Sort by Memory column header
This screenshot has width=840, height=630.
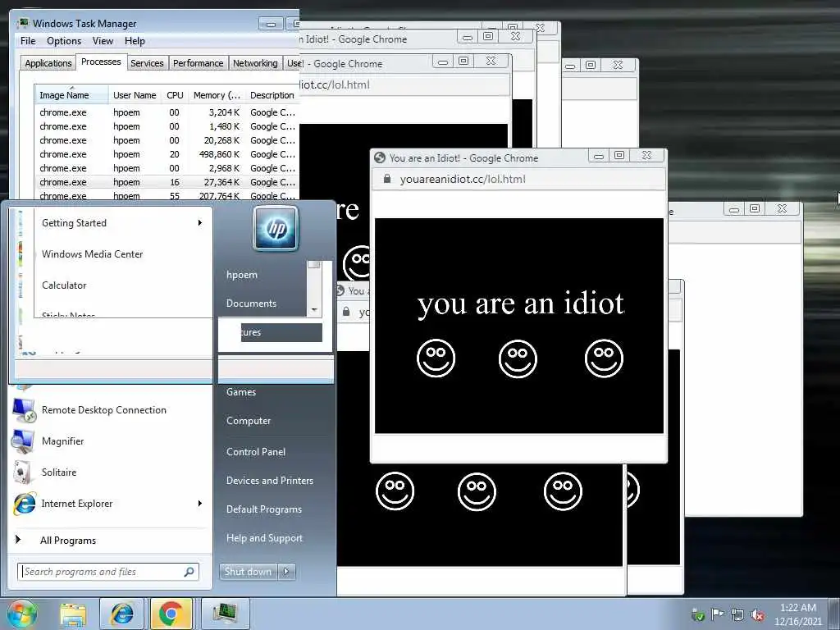217,95
